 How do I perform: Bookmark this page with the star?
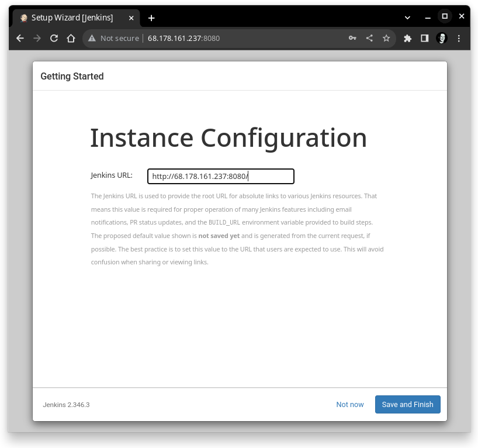[386, 38]
